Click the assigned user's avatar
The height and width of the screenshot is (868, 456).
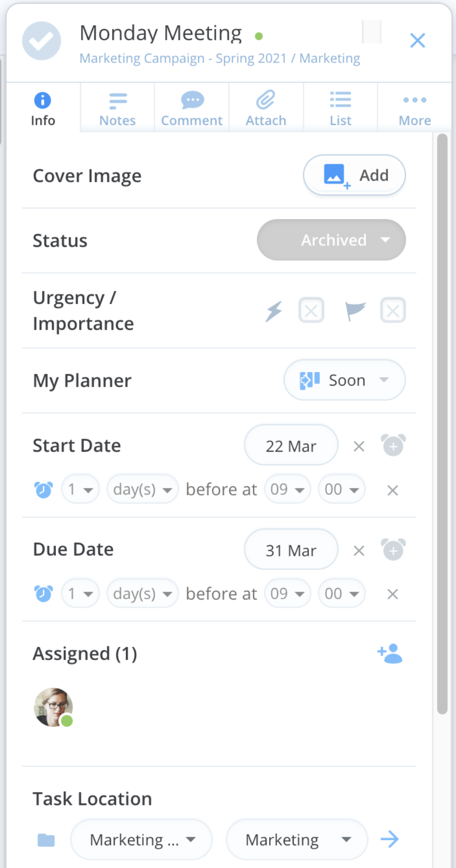53,707
